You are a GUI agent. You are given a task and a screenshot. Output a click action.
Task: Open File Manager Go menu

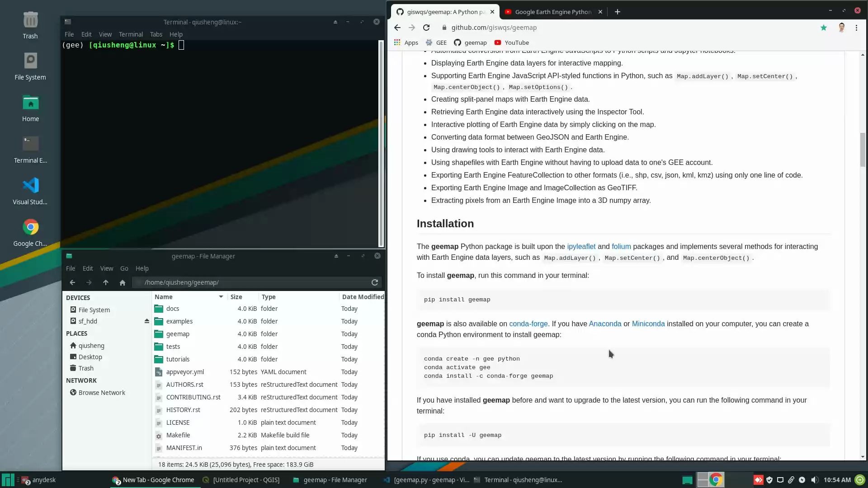point(124,268)
